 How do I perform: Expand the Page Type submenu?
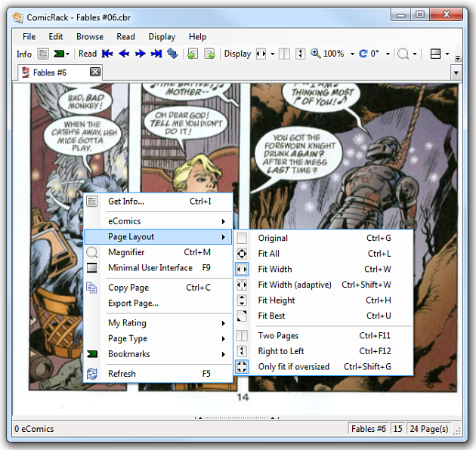[158, 338]
